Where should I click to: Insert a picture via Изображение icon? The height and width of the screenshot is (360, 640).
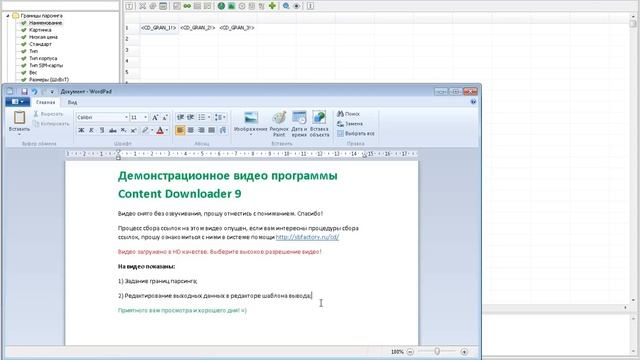click(251, 118)
